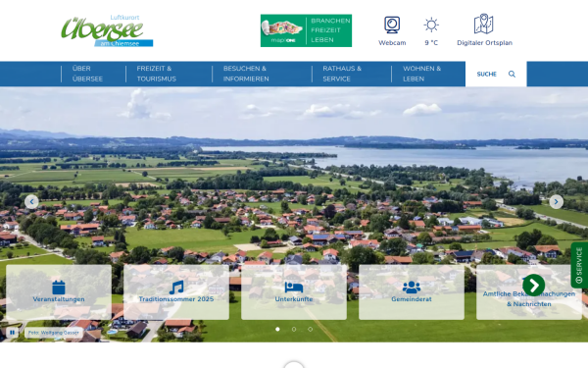This screenshot has width=588, height=368.
Task: Open the Digitaler Ortsplan map icon
Action: 484,24
